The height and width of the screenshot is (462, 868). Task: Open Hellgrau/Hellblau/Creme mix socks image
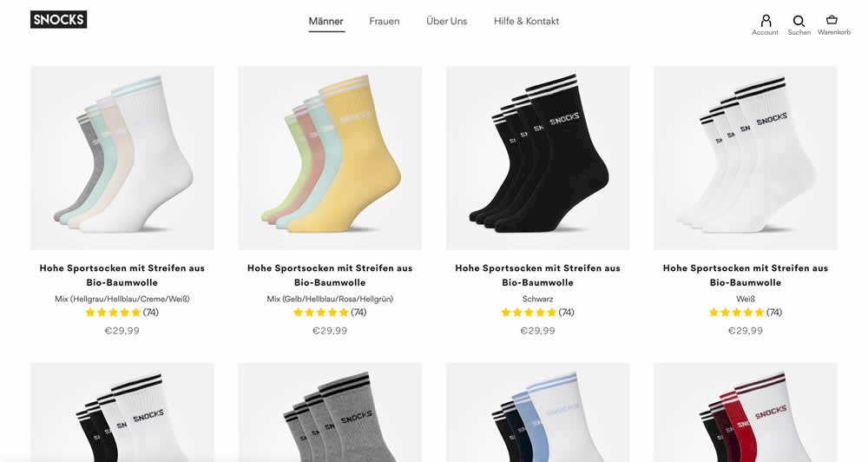pos(122,158)
